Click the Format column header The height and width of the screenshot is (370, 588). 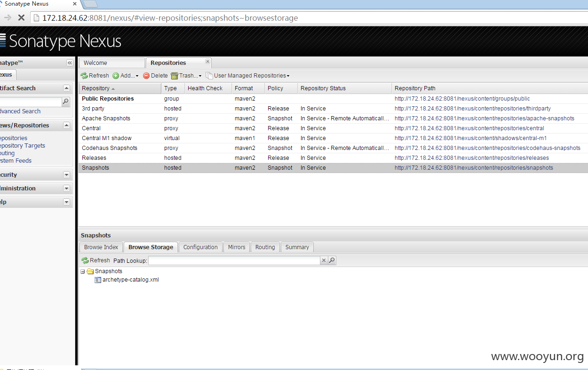[x=248, y=88]
